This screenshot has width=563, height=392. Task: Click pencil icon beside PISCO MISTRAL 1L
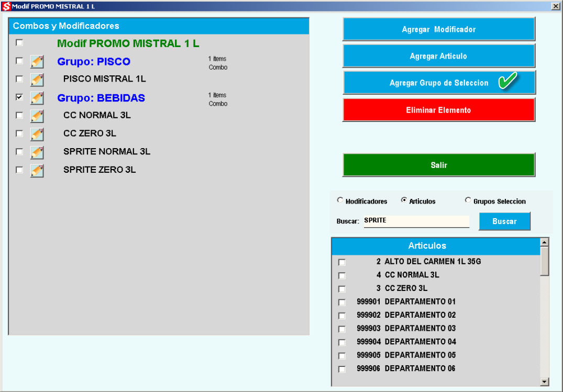click(x=37, y=80)
